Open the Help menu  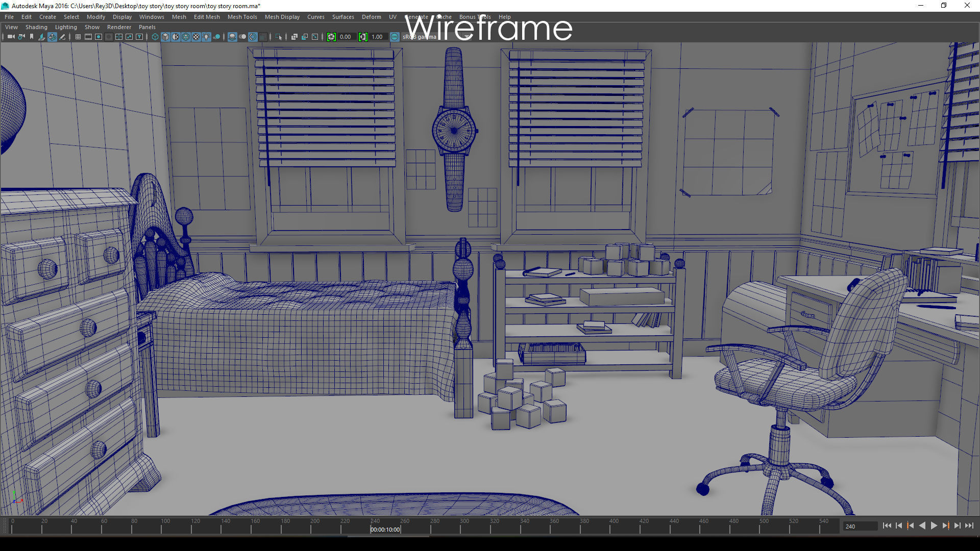click(505, 17)
